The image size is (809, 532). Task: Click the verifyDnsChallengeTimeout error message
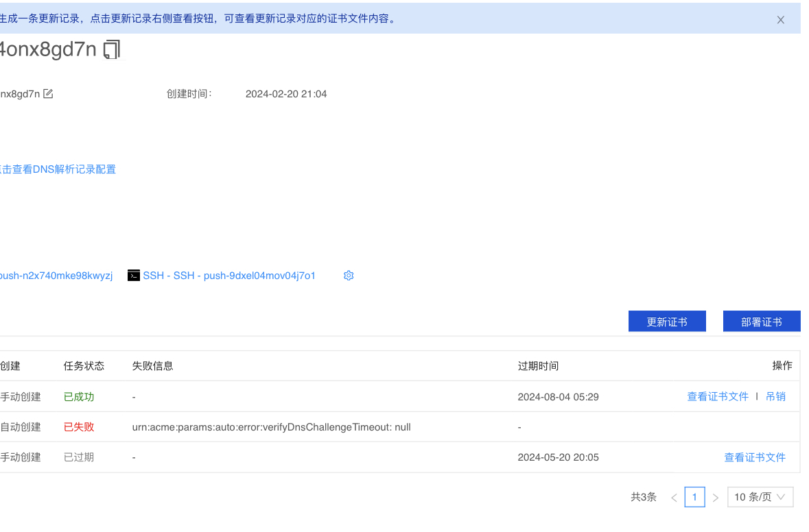pos(271,427)
